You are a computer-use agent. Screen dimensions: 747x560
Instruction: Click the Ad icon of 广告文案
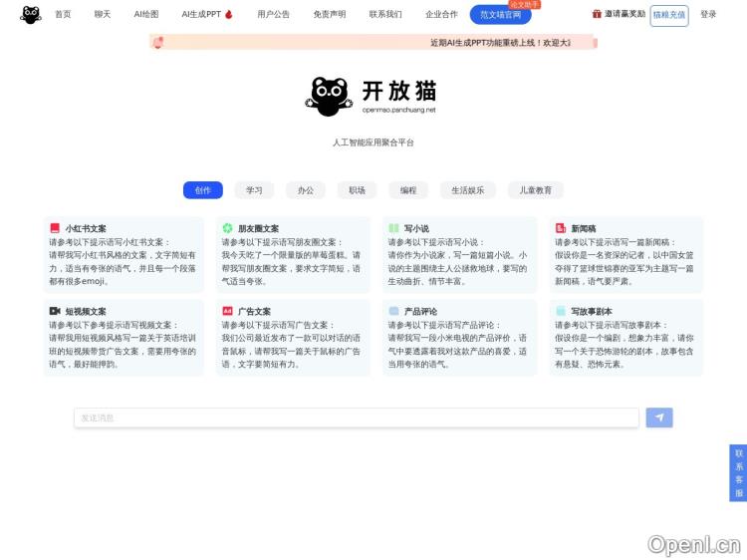coord(228,311)
